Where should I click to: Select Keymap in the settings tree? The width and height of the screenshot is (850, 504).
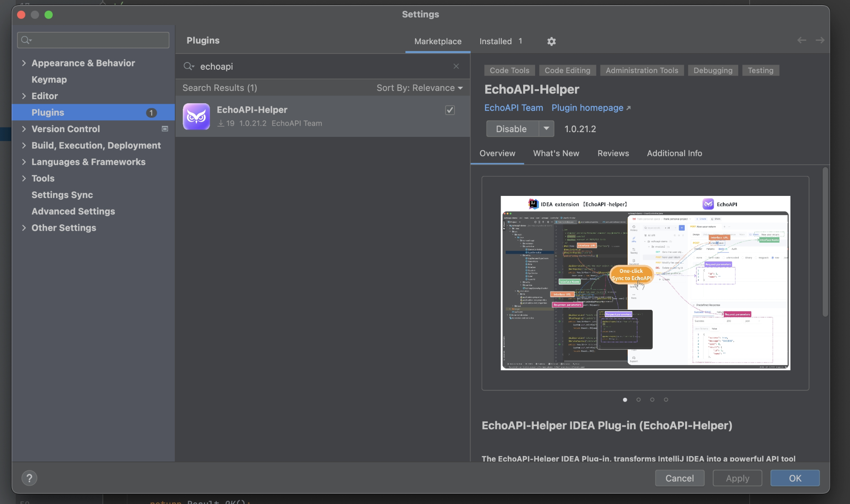[49, 79]
